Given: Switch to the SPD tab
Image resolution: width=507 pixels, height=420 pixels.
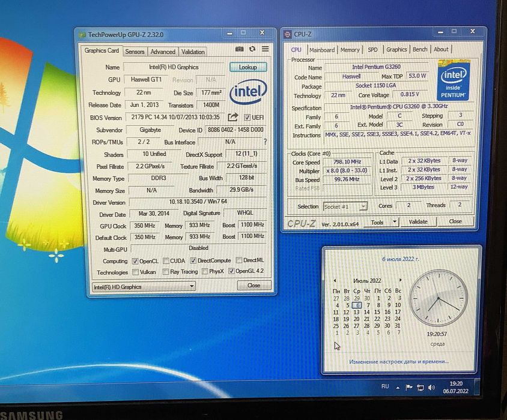Looking at the screenshot, I should point(372,50).
